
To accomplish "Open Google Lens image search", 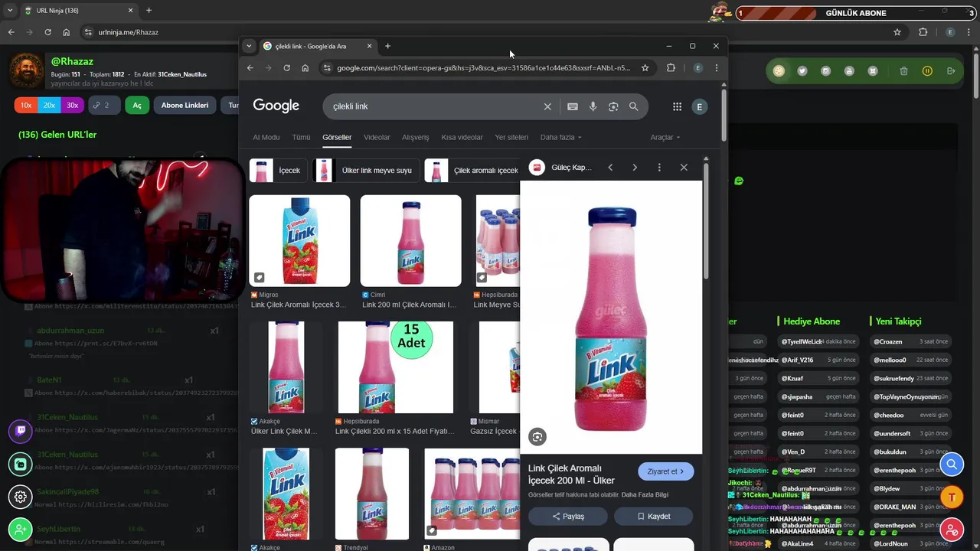I will point(613,106).
